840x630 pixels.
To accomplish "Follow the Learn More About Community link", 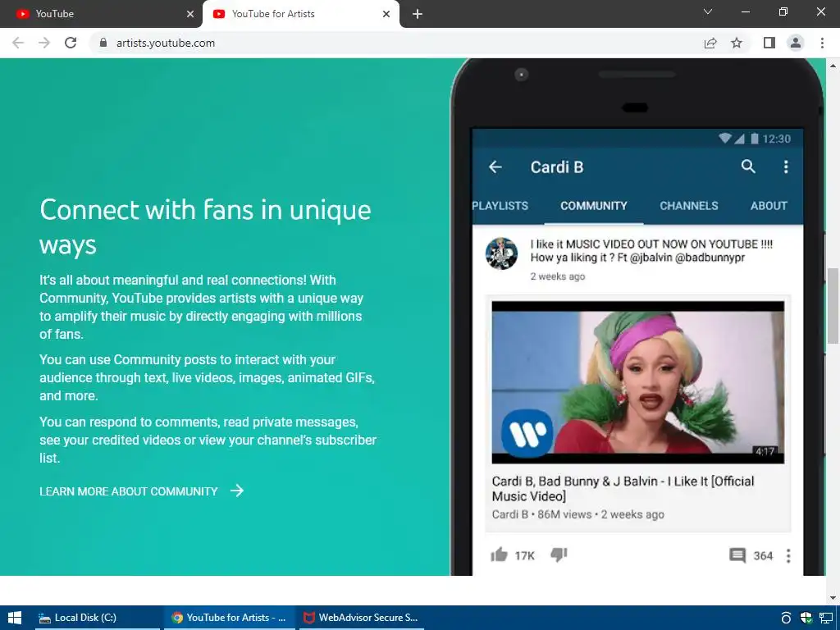I will (x=129, y=491).
